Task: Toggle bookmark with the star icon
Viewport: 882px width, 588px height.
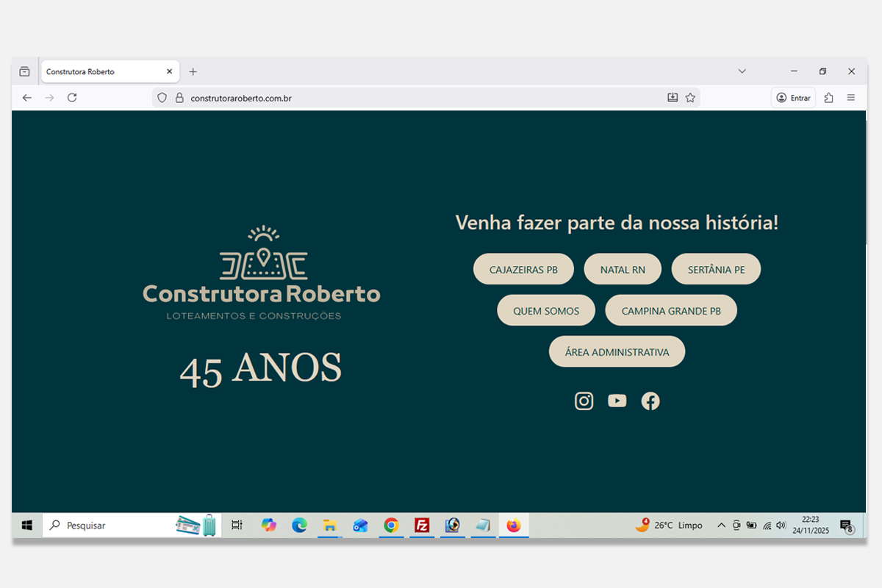Action: tap(690, 97)
